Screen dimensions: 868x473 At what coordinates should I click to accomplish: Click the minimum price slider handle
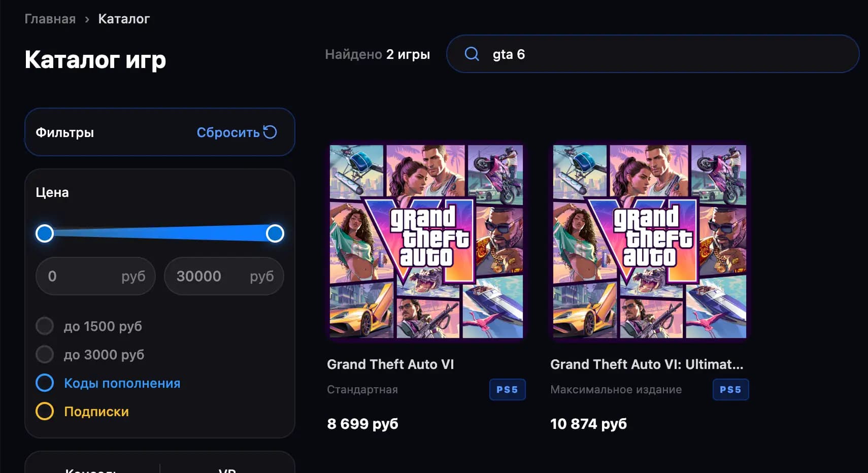click(45, 233)
